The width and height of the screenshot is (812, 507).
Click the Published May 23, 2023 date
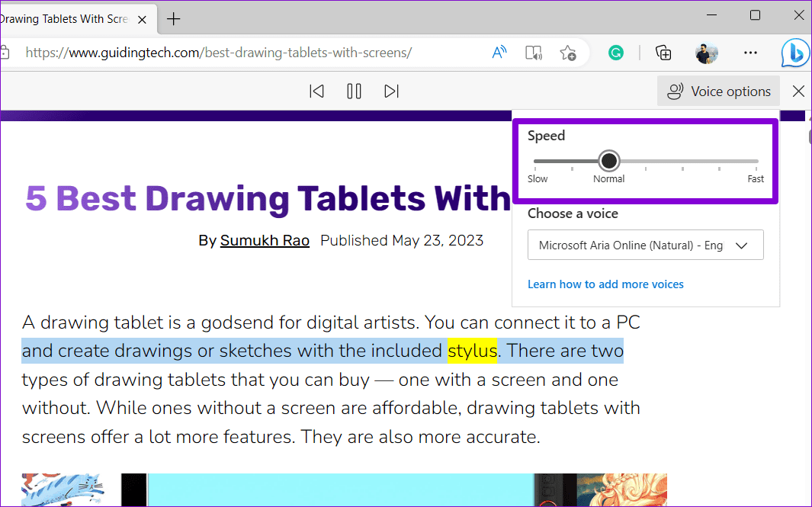[402, 241]
